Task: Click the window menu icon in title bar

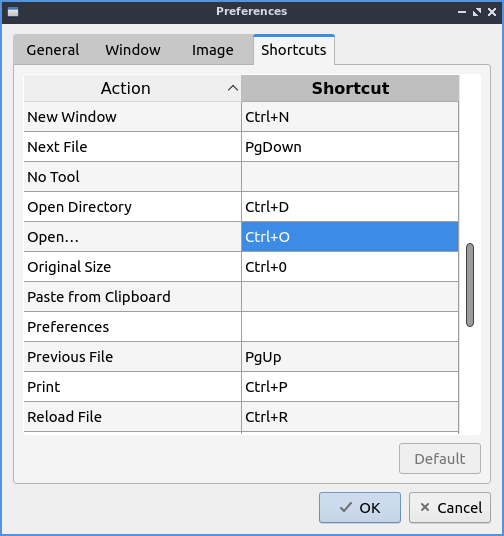Action: tap(13, 12)
